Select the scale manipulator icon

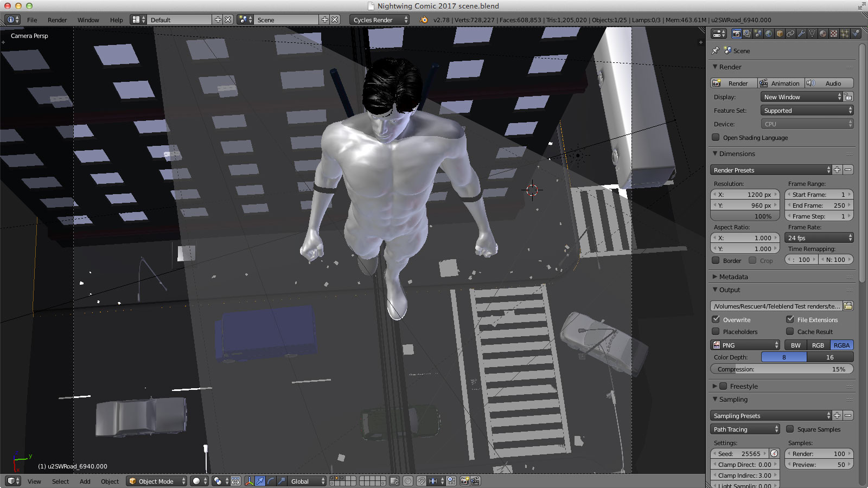click(x=282, y=481)
